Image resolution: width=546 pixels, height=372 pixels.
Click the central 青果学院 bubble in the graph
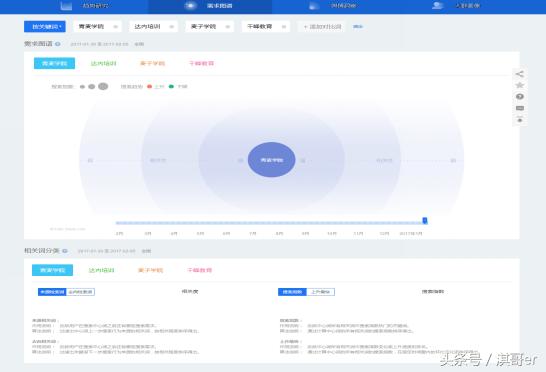[x=272, y=160]
